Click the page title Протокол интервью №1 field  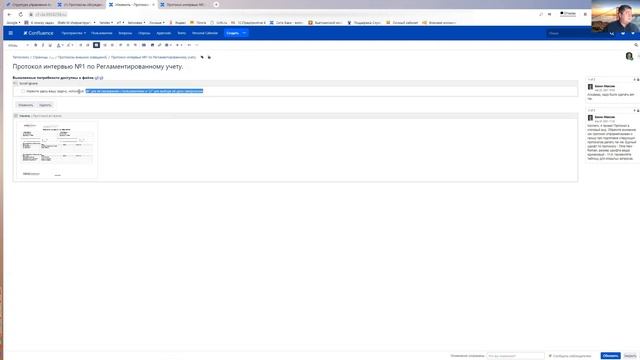[98, 66]
